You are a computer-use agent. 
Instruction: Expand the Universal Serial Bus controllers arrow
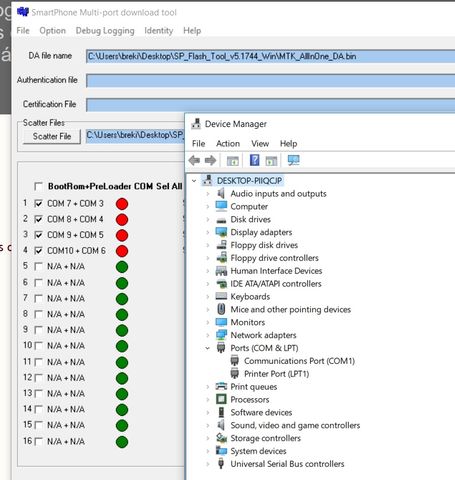[207, 464]
